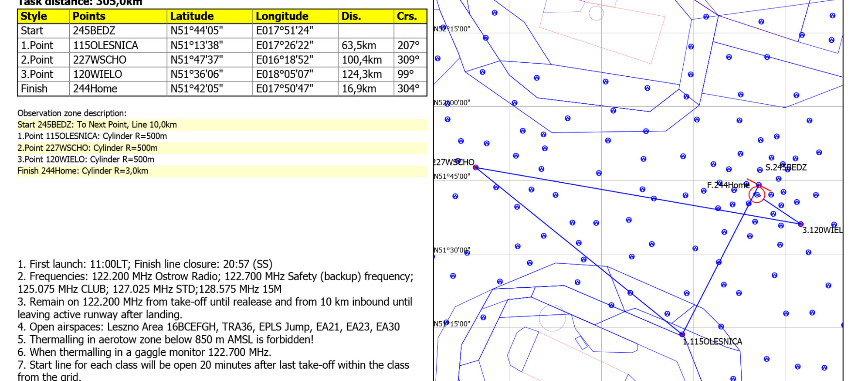
Task: Click the Style column header
Action: 34,16
